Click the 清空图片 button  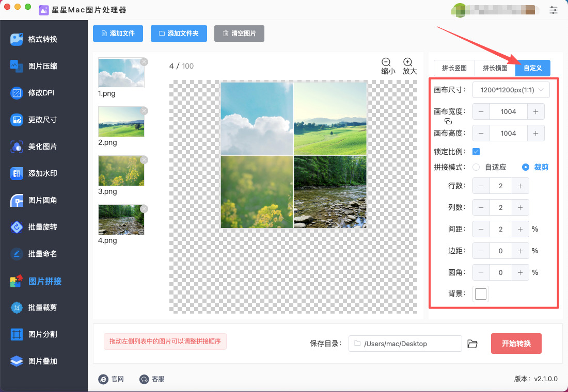coord(239,34)
